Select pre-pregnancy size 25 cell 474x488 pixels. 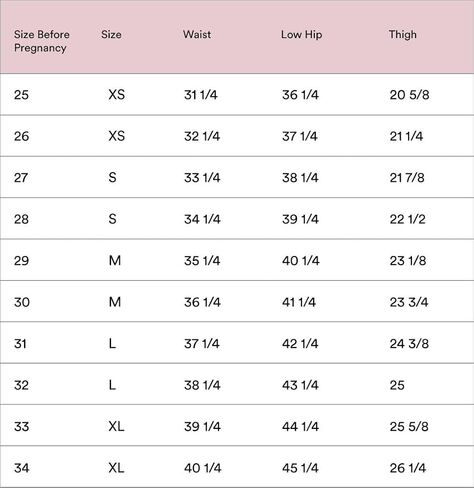pyautogui.click(x=21, y=95)
